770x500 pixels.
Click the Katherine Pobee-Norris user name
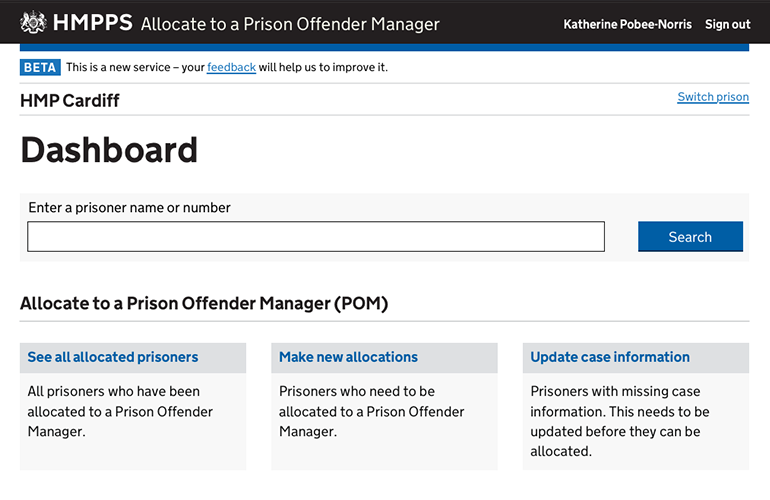(x=626, y=24)
